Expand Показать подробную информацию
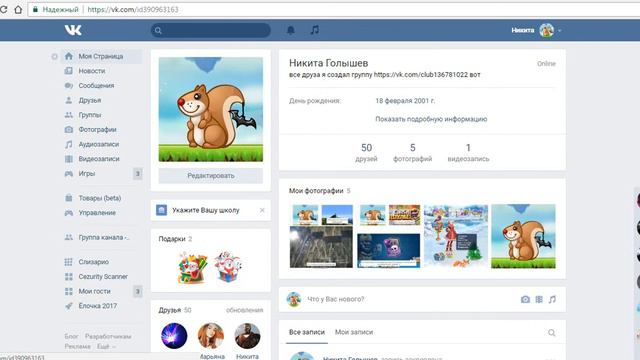The height and width of the screenshot is (360, 640). (431, 119)
